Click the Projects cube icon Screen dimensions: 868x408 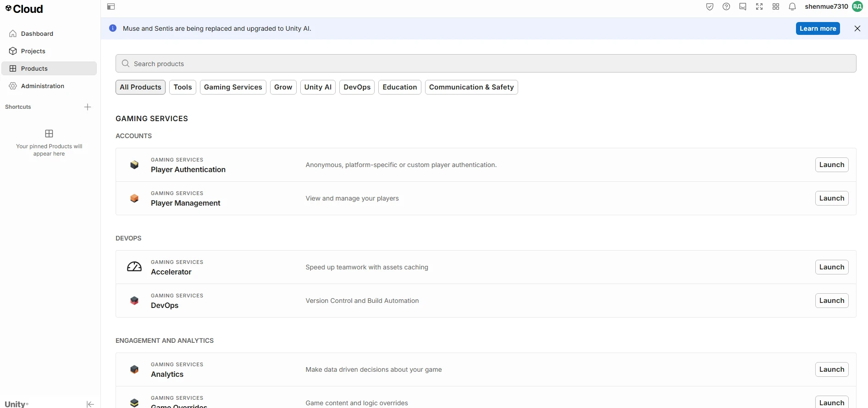click(13, 51)
